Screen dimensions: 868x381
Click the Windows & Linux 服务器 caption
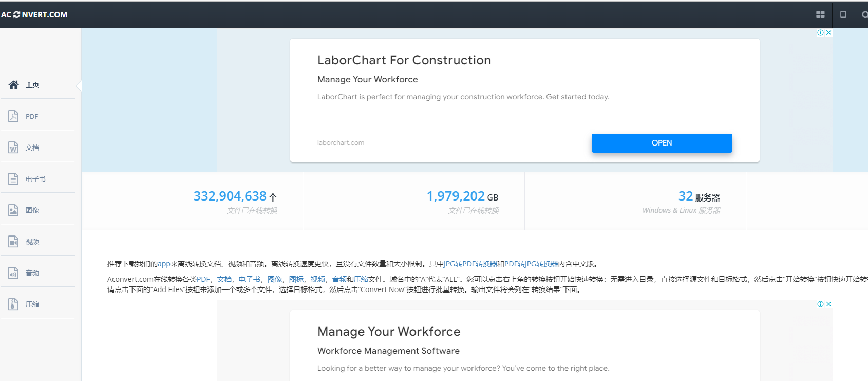click(x=681, y=210)
